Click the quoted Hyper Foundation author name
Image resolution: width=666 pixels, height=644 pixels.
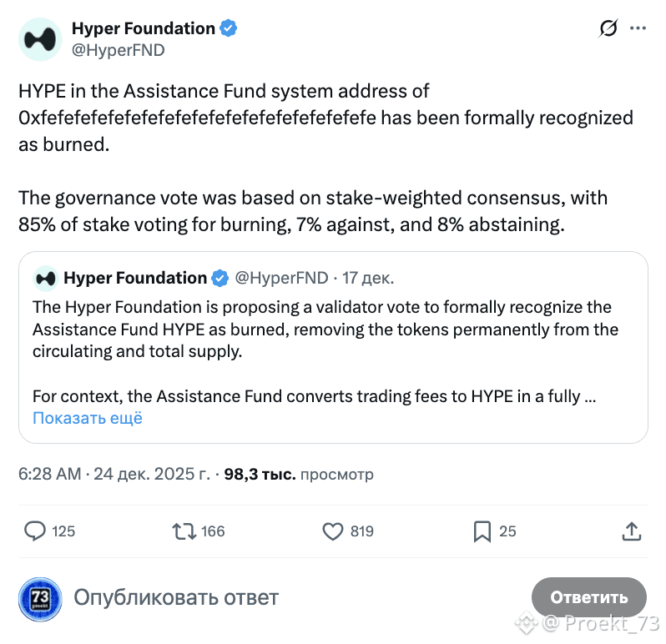click(135, 278)
